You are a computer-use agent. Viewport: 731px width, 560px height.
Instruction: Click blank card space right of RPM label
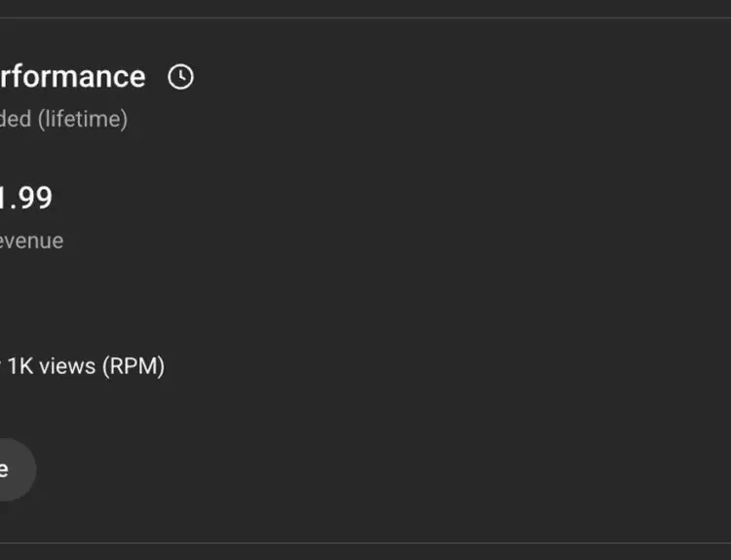[439, 366]
